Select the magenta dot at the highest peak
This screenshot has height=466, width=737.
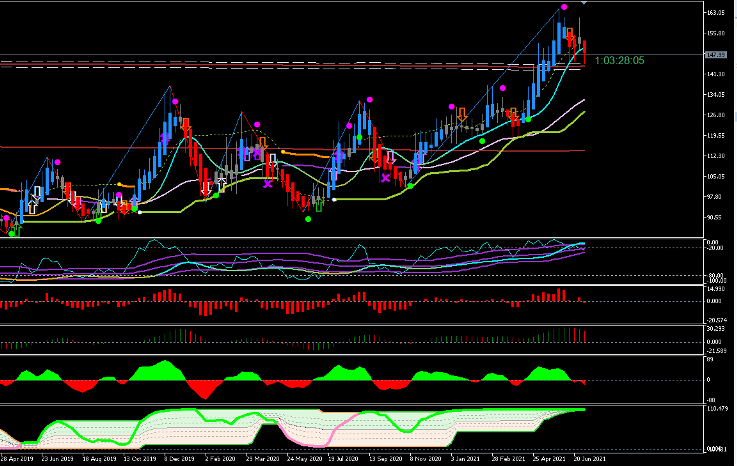tap(564, 8)
